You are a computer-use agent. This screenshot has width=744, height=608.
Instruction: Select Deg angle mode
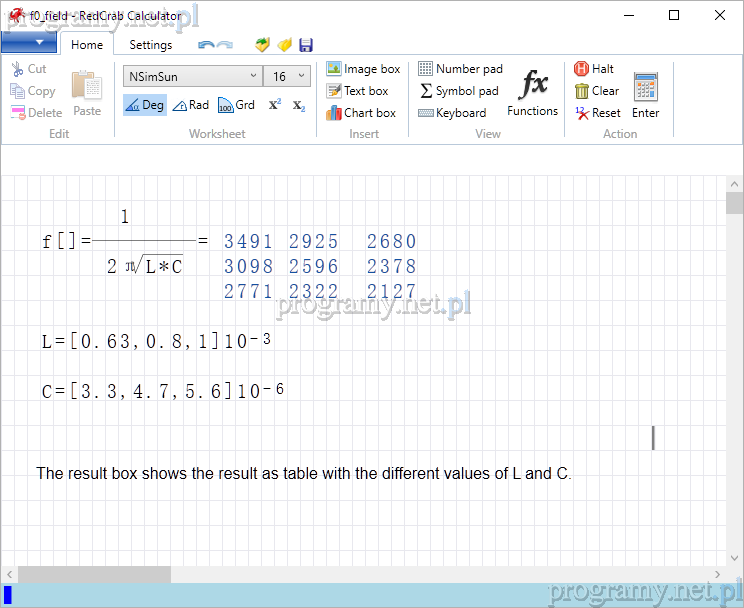click(144, 105)
